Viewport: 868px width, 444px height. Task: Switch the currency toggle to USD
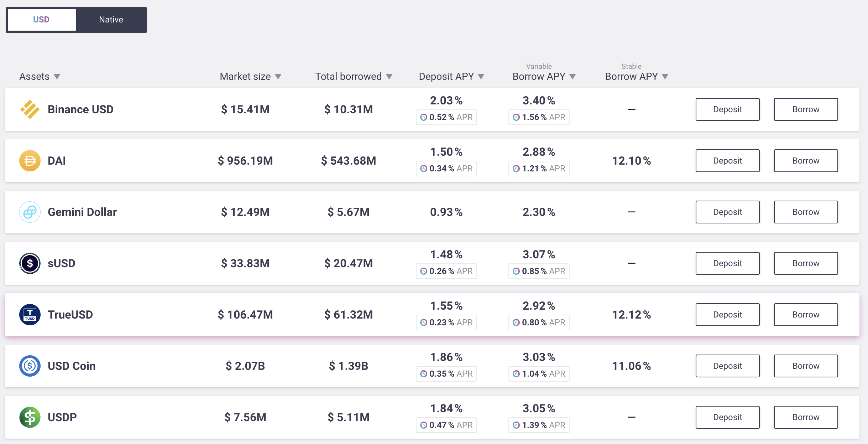click(x=42, y=20)
